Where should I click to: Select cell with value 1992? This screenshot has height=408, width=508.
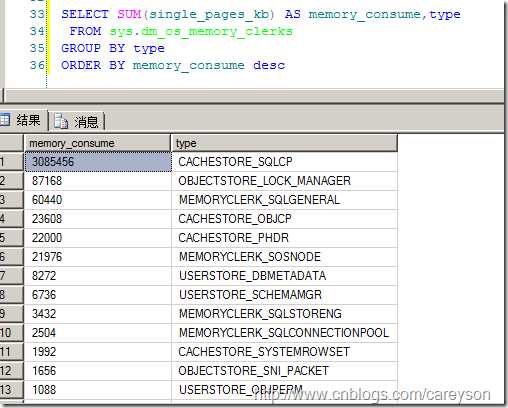[98, 352]
